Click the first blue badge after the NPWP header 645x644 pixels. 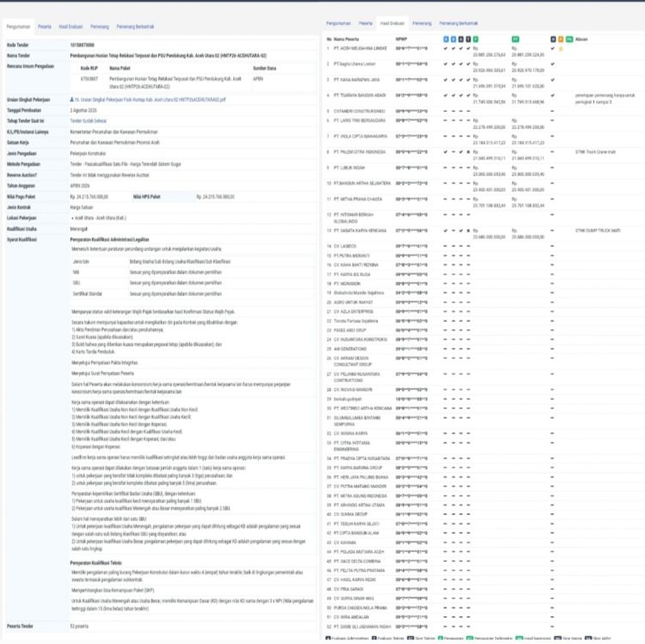(445, 40)
